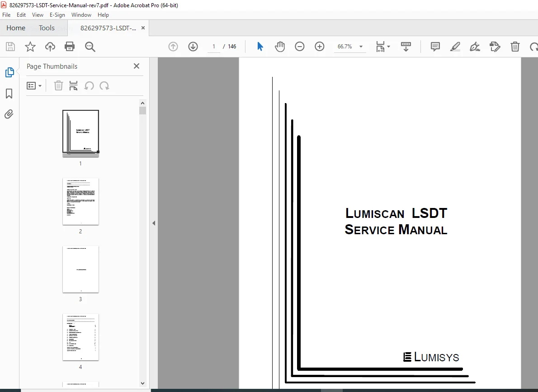The image size is (538, 392).
Task: Click the rotate icon at toolbar end
Action: coord(534,46)
